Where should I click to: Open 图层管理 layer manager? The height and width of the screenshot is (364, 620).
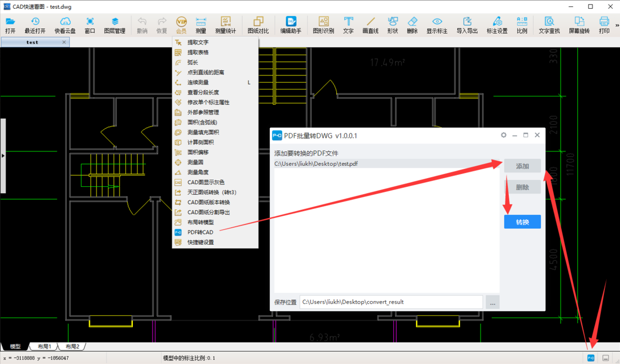(115, 25)
